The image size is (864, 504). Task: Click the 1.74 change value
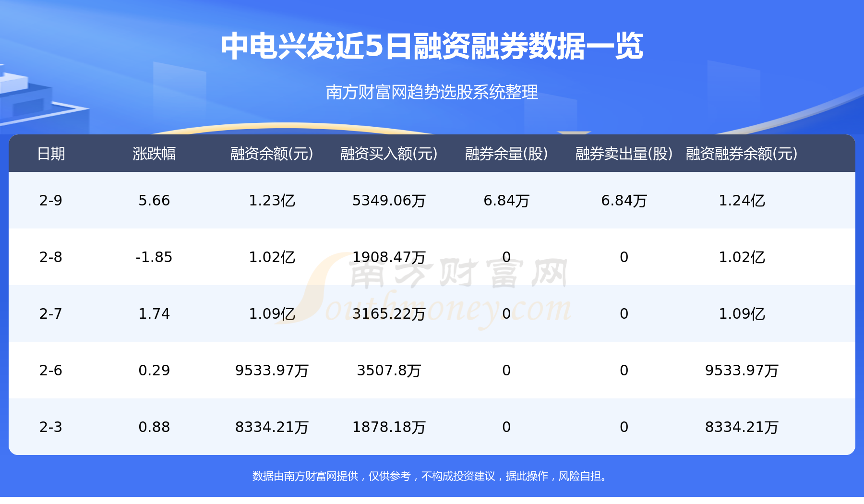tap(154, 313)
